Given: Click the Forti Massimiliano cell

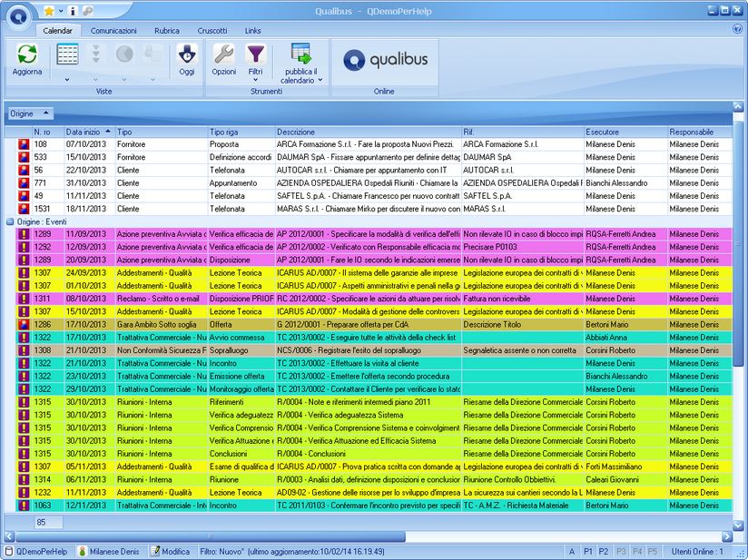Looking at the screenshot, I should pyautogui.click(x=625, y=467).
